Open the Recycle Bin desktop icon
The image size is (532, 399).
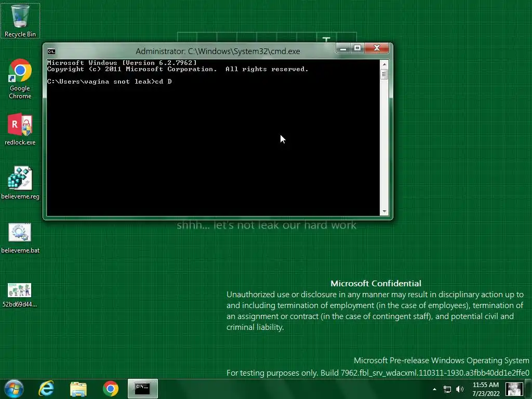pyautogui.click(x=20, y=20)
